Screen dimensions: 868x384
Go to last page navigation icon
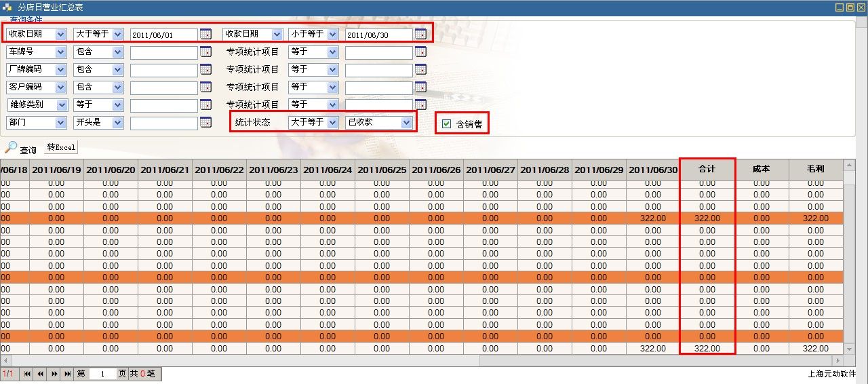[x=68, y=374]
